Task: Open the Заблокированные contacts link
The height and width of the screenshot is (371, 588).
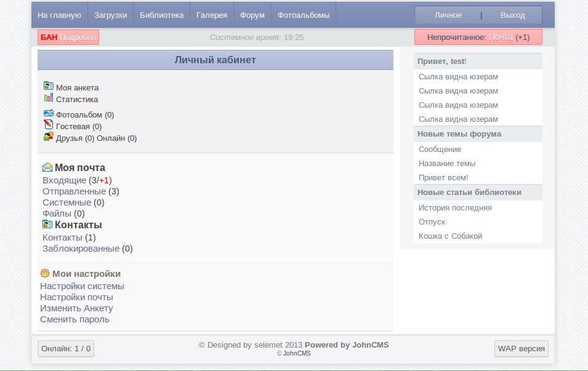Action: tap(81, 249)
